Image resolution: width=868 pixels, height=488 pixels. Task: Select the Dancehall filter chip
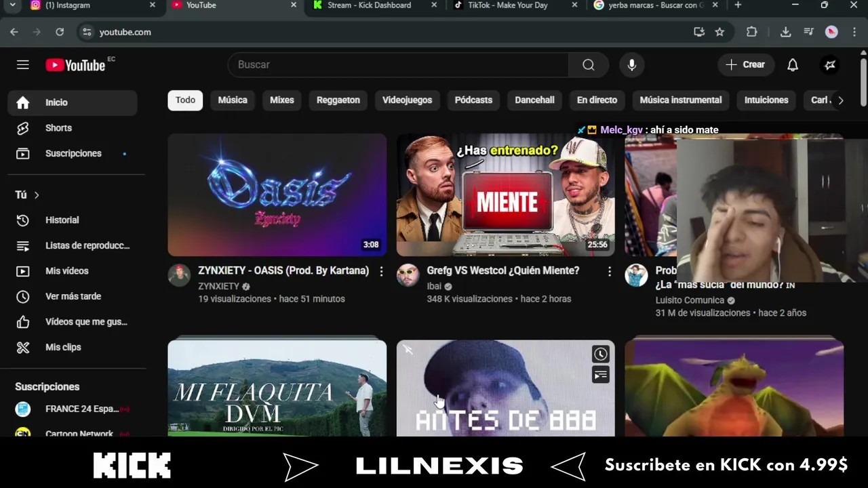coord(534,100)
